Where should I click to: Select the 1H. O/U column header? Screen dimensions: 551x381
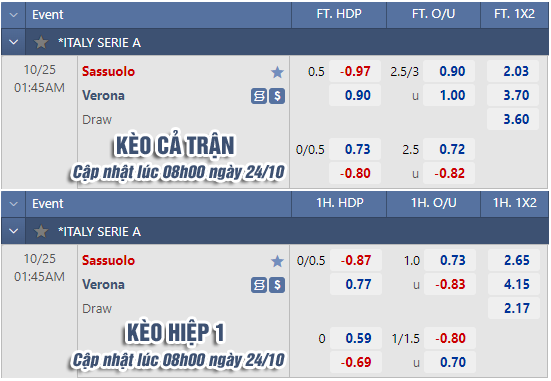pyautogui.click(x=434, y=204)
